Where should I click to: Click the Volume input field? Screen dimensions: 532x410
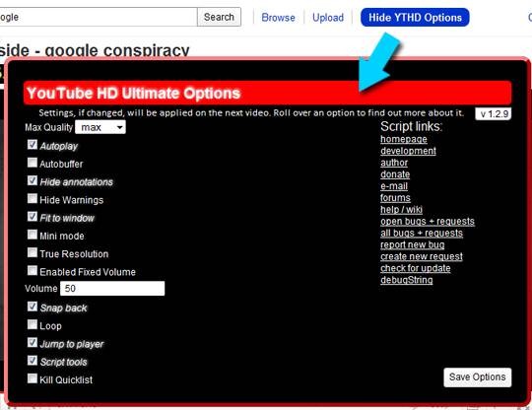[112, 289]
